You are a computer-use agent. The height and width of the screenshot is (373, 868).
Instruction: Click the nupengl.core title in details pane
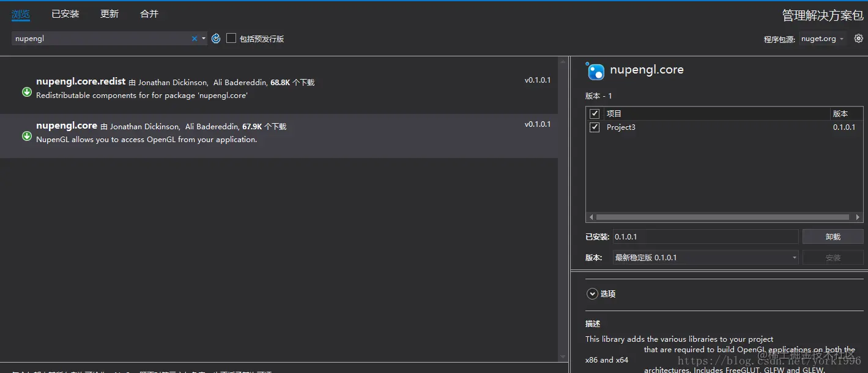click(647, 70)
